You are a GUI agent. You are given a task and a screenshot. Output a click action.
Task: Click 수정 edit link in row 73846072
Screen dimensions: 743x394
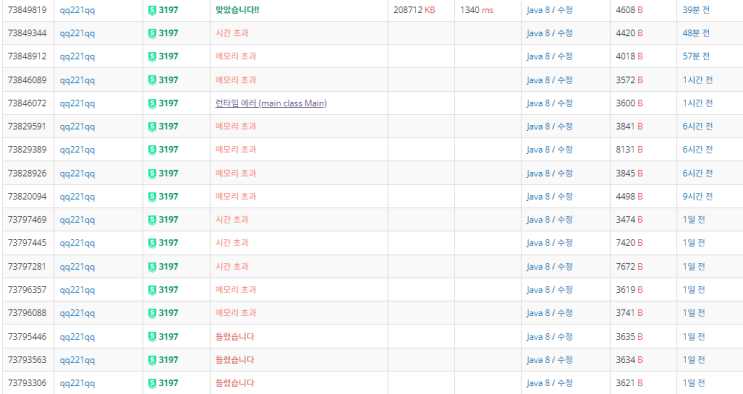coord(565,103)
